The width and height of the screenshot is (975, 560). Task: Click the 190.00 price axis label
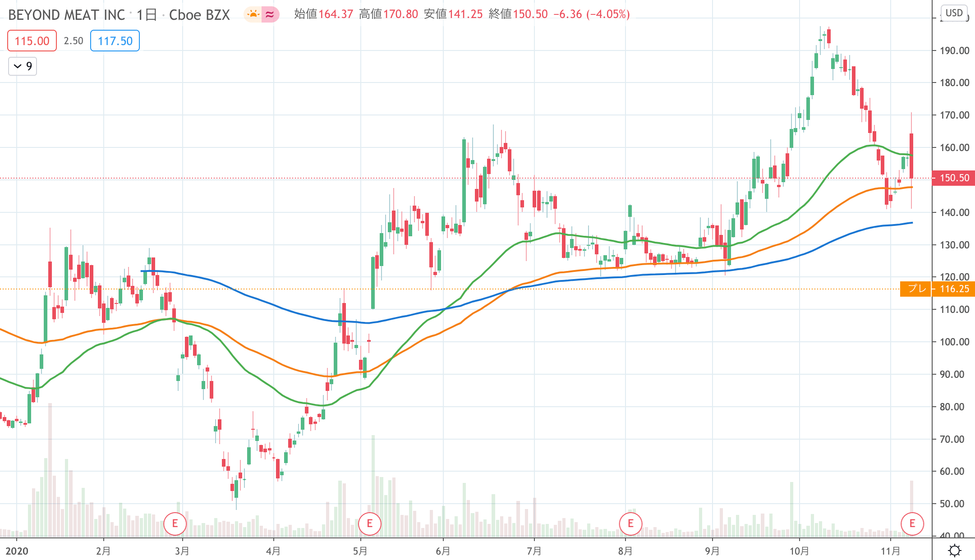click(x=954, y=50)
